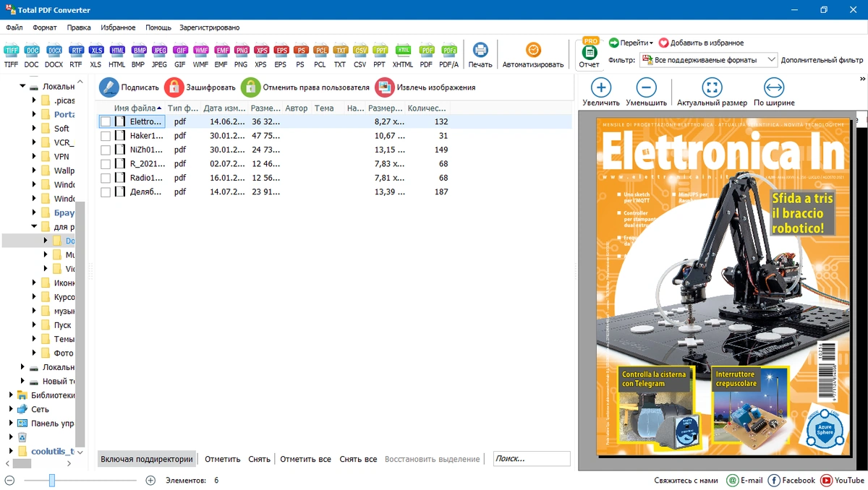Image resolution: width=868 pixels, height=490 pixels.
Task: Click the Elettronica In preview page
Action: (725, 287)
